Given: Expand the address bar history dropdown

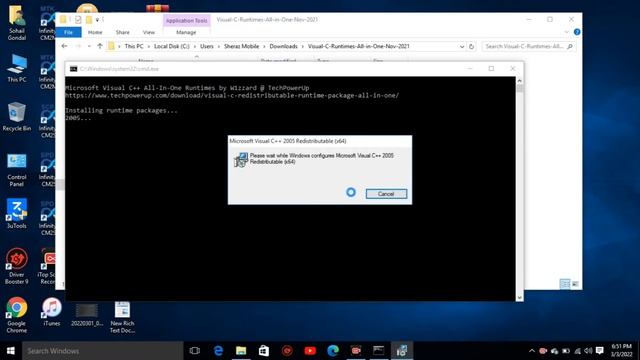Looking at the screenshot, I should pyautogui.click(x=462, y=47).
